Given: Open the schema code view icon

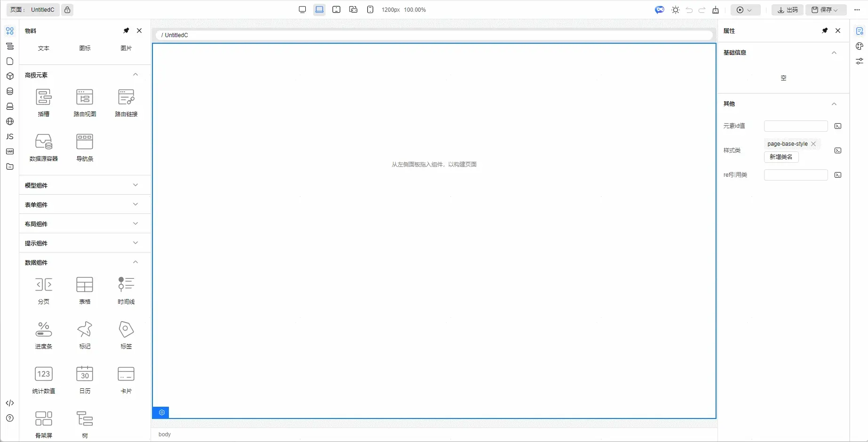Looking at the screenshot, I should pos(10,403).
